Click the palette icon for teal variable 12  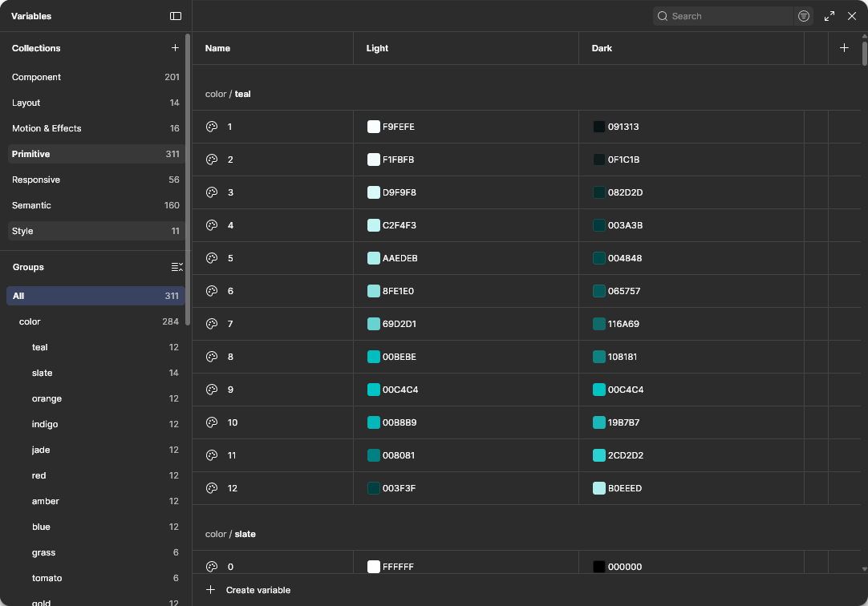(212, 488)
